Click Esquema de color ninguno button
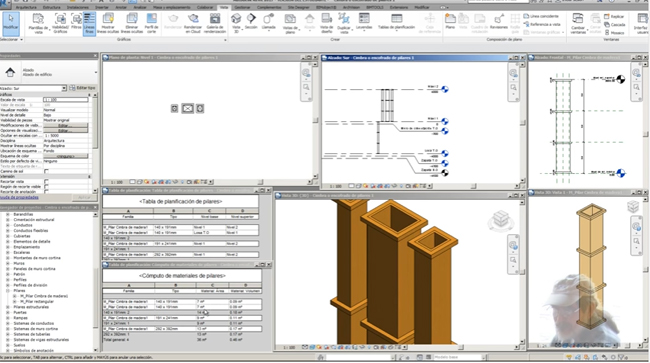This screenshot has height=363, width=650. click(65, 156)
